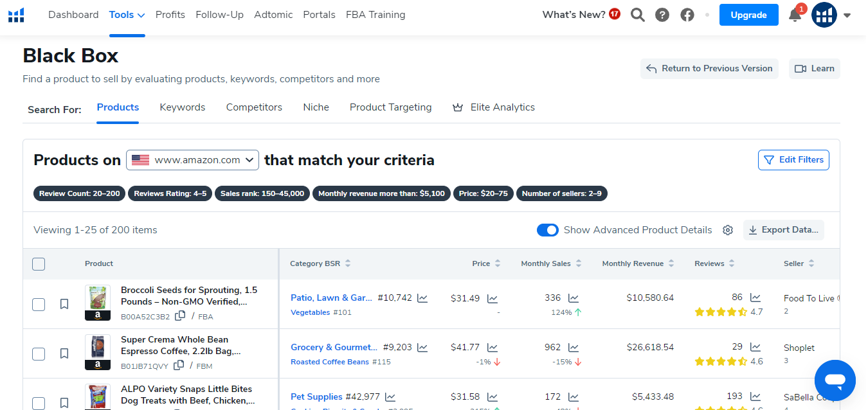This screenshot has width=868, height=410.
Task: Click the search magnifier icon
Action: [x=637, y=15]
